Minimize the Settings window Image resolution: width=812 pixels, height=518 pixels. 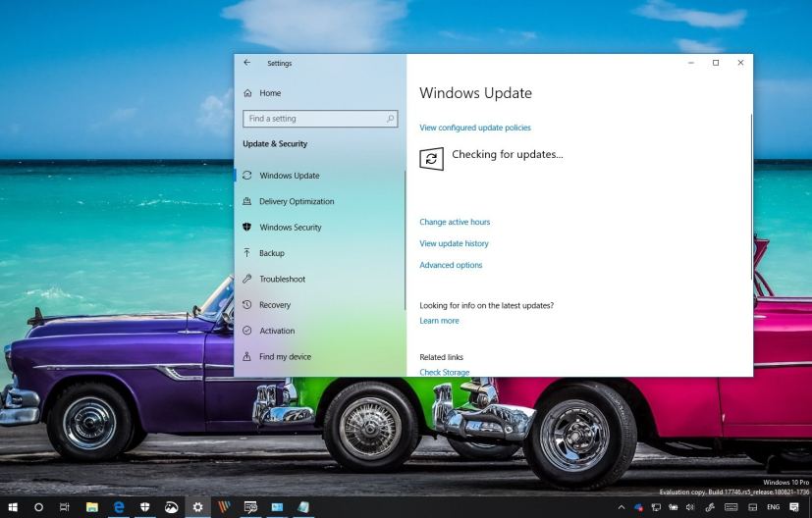pos(691,63)
